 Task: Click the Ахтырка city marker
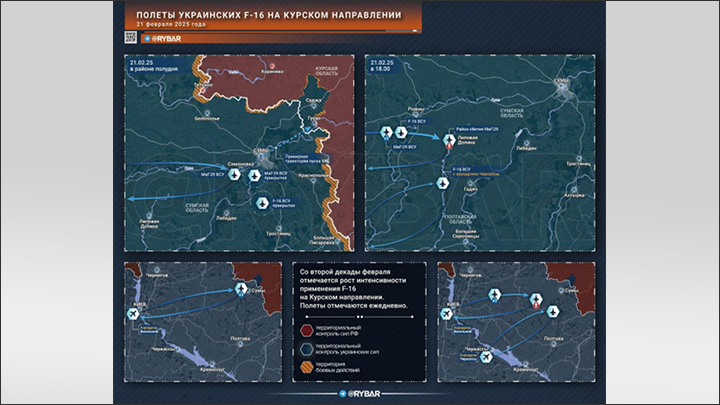click(x=574, y=190)
